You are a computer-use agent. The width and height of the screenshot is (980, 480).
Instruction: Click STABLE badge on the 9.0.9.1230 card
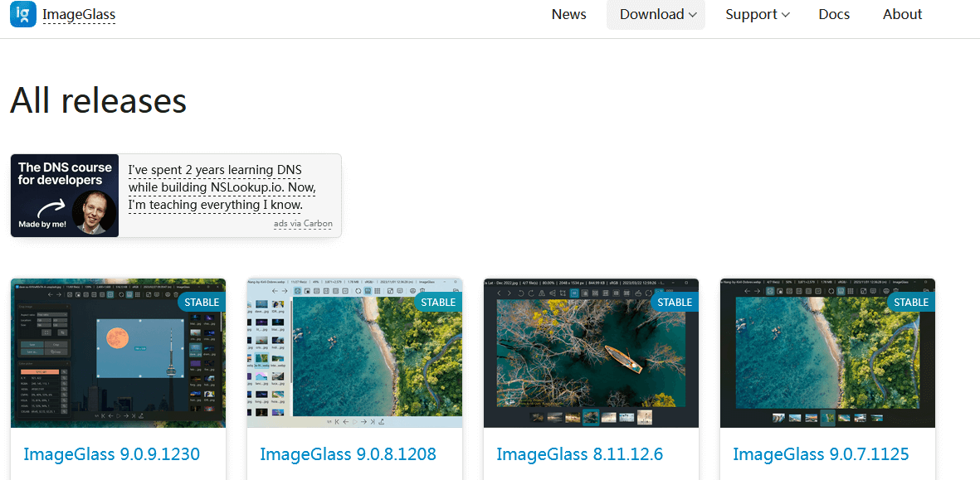(202, 303)
